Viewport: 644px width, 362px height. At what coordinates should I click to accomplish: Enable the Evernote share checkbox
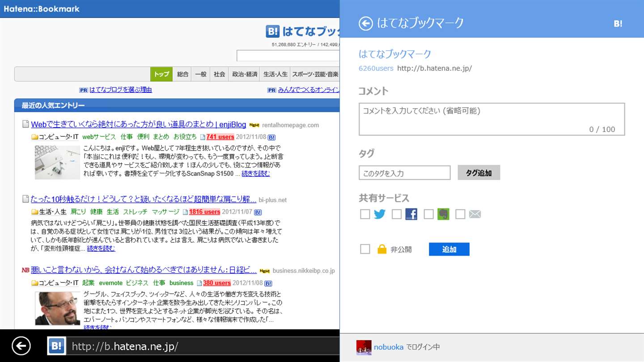pyautogui.click(x=428, y=215)
